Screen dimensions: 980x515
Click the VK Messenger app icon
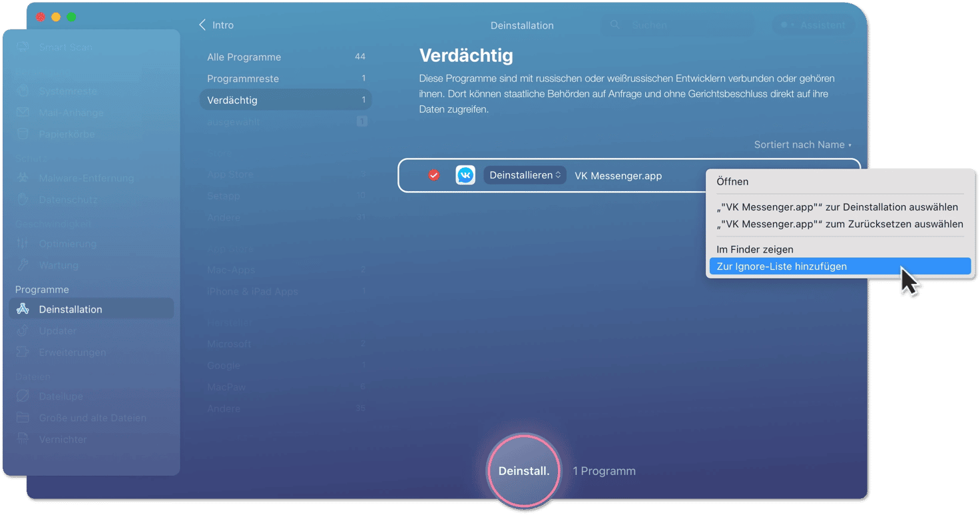click(465, 175)
